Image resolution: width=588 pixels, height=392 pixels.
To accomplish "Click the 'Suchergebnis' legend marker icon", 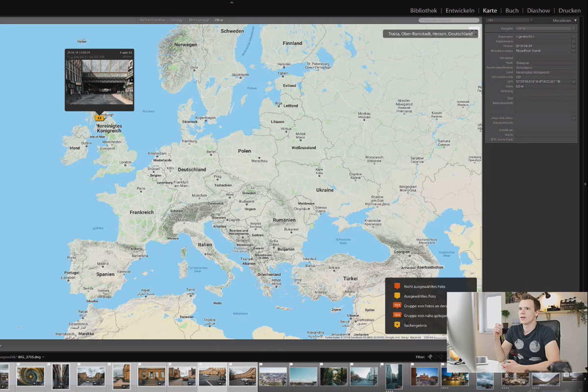I will coord(397,325).
